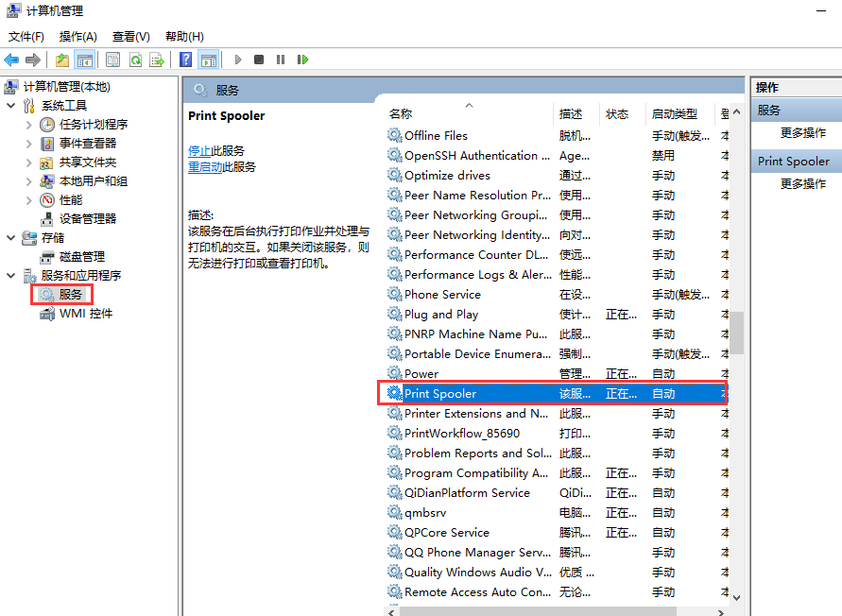Click the Restart service toolbar icon
Screen dimensions: 842x616
(x=302, y=60)
